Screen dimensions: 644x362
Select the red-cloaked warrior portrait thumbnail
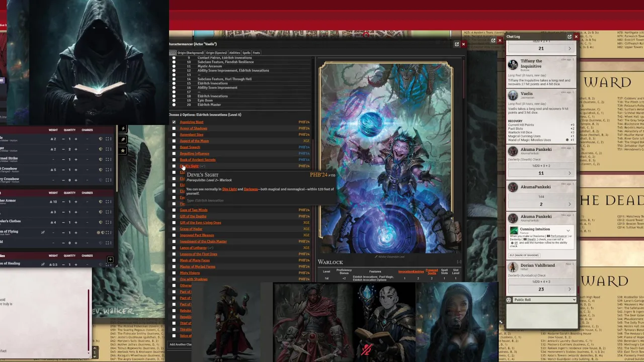pos(312,322)
